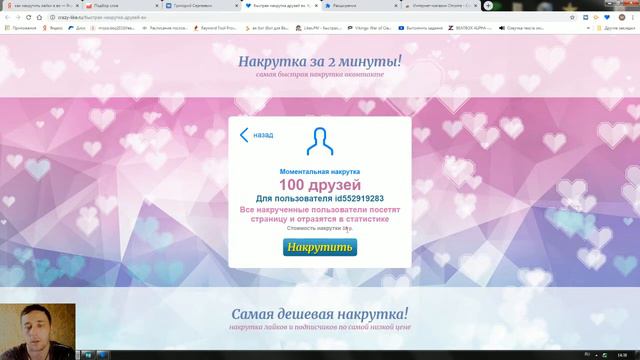Viewport: 640px width, 360px height.
Task: Open the Яндекс bookmark
Action: tap(53, 28)
